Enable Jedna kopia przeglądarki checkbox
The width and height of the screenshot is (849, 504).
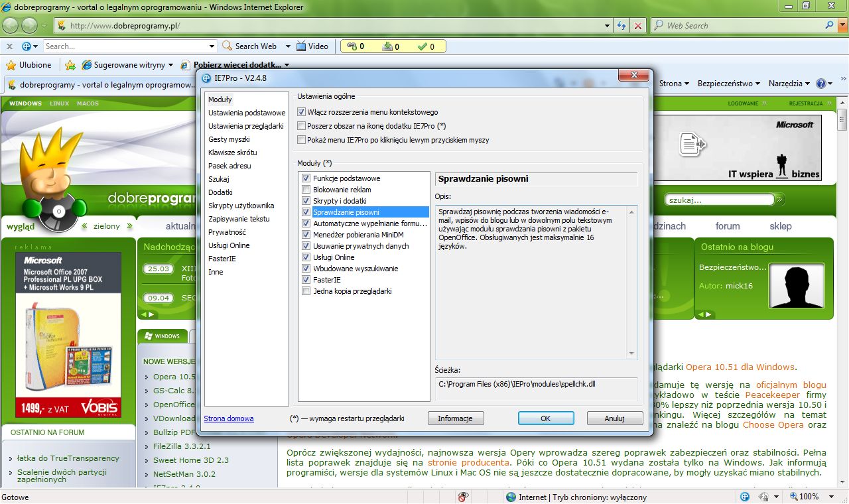point(306,291)
